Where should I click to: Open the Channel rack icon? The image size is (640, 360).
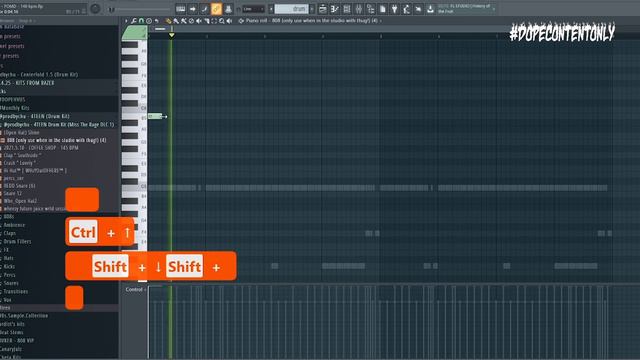point(347,9)
